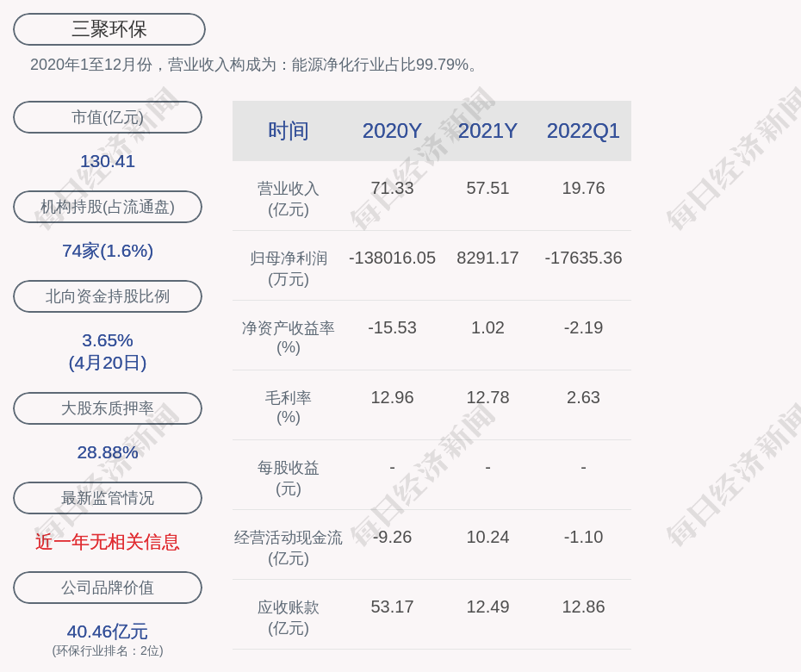Select the 2021Y column header
801x672 pixels.
[x=487, y=131]
